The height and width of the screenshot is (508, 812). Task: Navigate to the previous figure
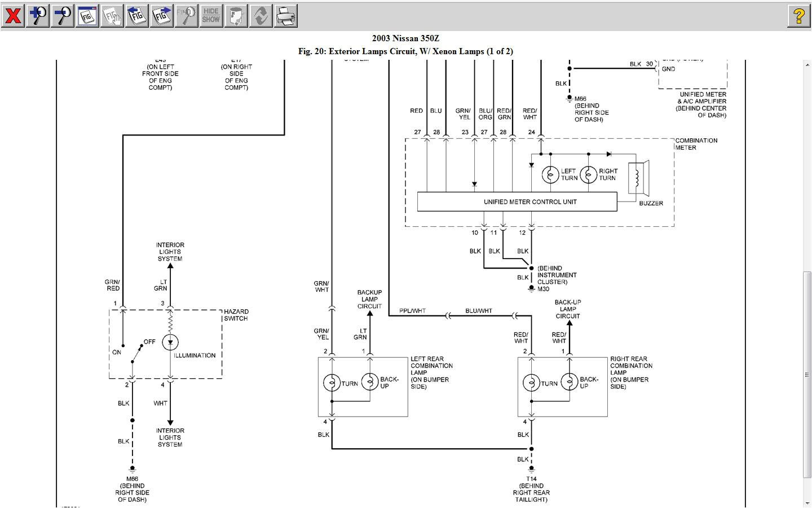click(137, 15)
